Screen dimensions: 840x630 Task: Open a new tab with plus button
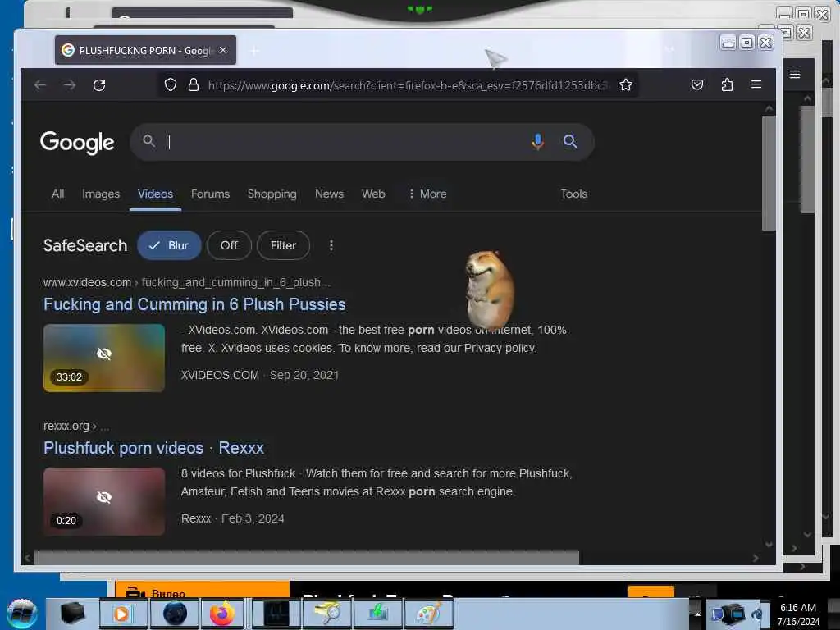[254, 51]
